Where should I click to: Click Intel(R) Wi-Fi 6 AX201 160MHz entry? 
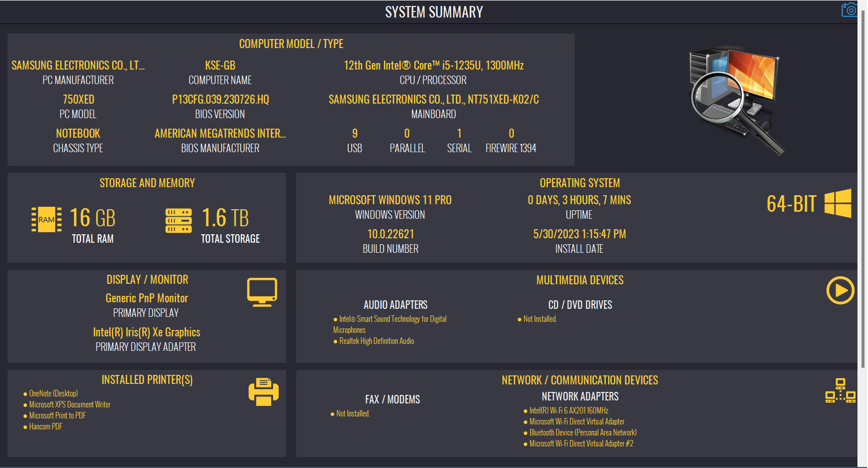click(x=566, y=410)
